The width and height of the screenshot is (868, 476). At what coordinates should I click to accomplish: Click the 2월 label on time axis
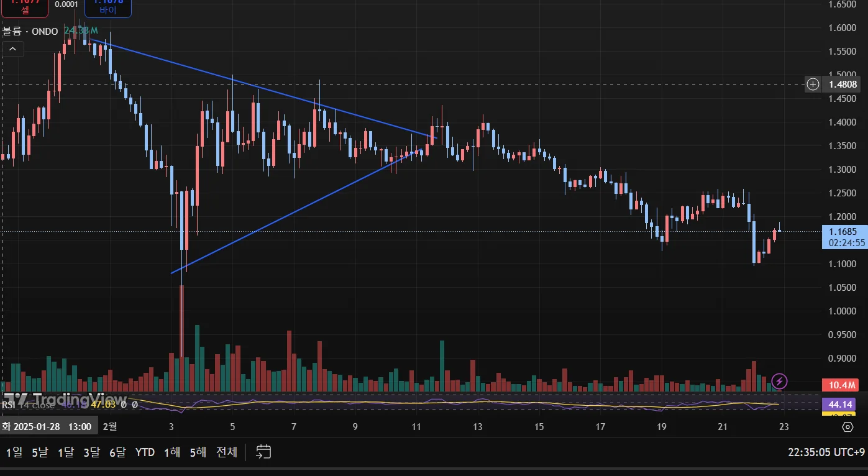[x=109, y=427]
